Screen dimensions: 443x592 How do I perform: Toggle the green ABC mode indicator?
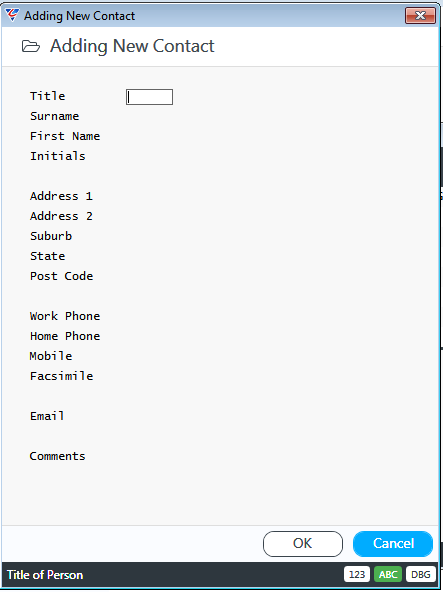(x=388, y=574)
